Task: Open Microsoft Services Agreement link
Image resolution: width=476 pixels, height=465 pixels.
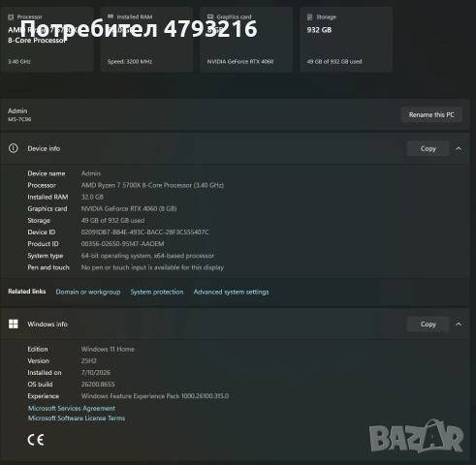Action: [x=72, y=408]
